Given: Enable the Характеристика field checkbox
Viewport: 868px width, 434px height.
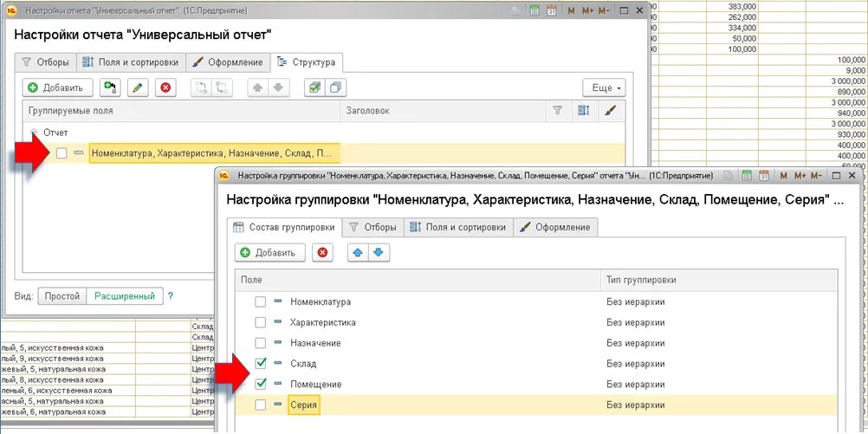Looking at the screenshot, I should [x=260, y=323].
